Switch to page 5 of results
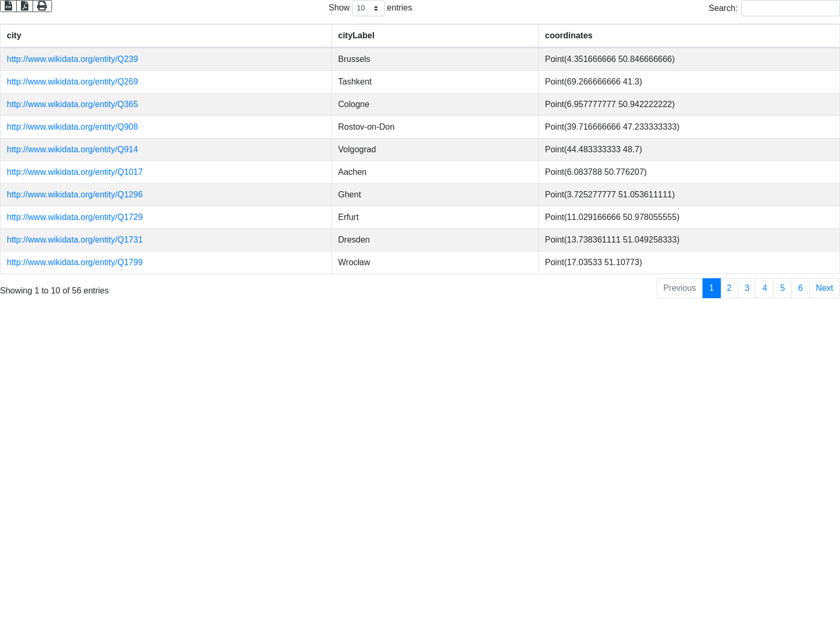Image resolution: width=840 pixels, height=630 pixels. click(782, 288)
